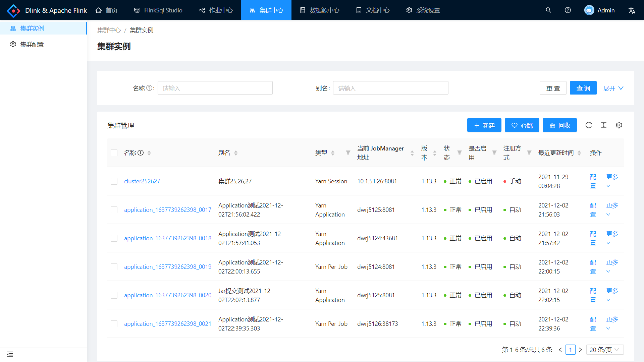The image size is (644, 362).
Task: Click the refresh table icon
Action: pyautogui.click(x=588, y=125)
